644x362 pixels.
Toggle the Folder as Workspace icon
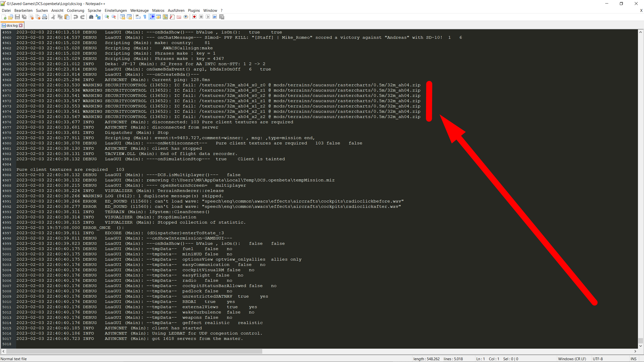[179, 17]
